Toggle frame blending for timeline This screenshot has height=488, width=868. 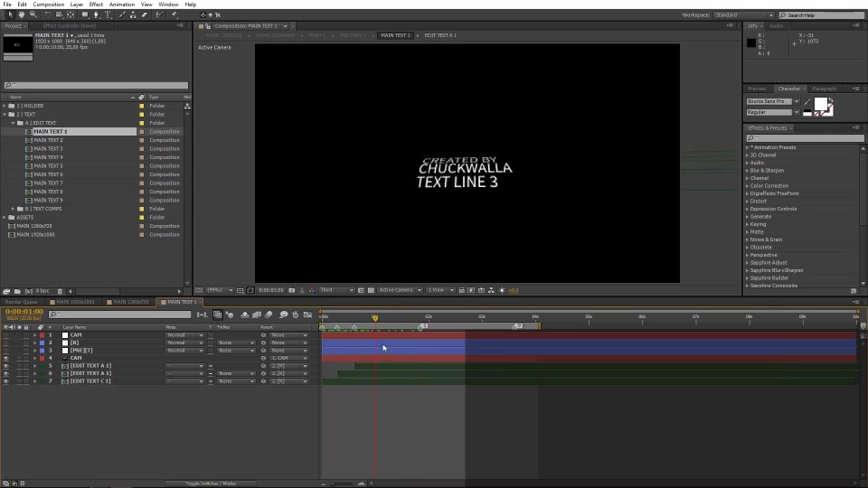click(x=257, y=314)
